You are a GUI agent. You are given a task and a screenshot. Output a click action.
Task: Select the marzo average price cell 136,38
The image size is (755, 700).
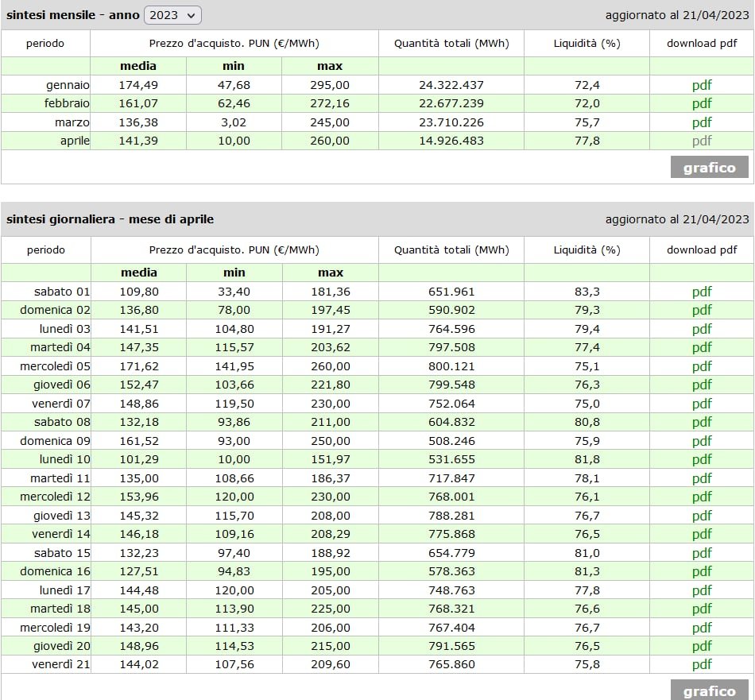[138, 122]
